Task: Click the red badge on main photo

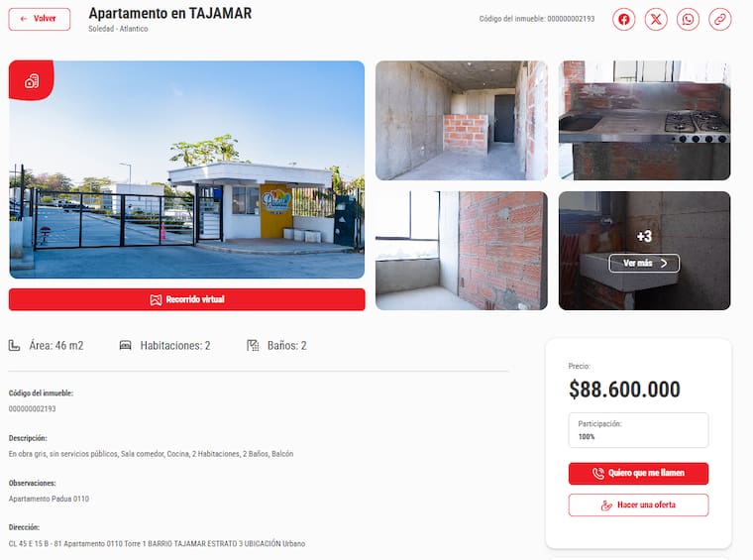Action: [x=32, y=80]
